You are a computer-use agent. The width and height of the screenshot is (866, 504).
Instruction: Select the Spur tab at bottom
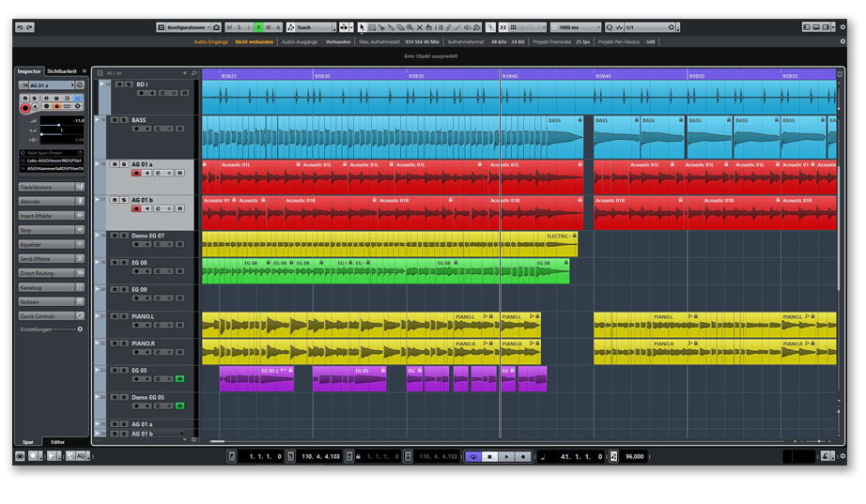[28, 442]
